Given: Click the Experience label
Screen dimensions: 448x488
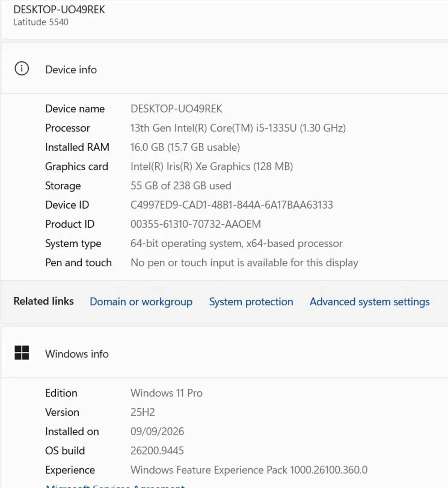Looking at the screenshot, I should tap(70, 470).
